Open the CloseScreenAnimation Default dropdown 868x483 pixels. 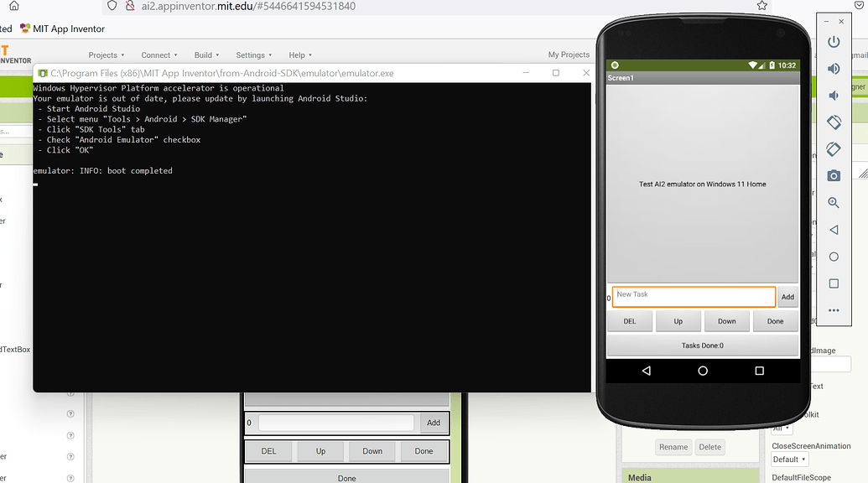[789, 459]
